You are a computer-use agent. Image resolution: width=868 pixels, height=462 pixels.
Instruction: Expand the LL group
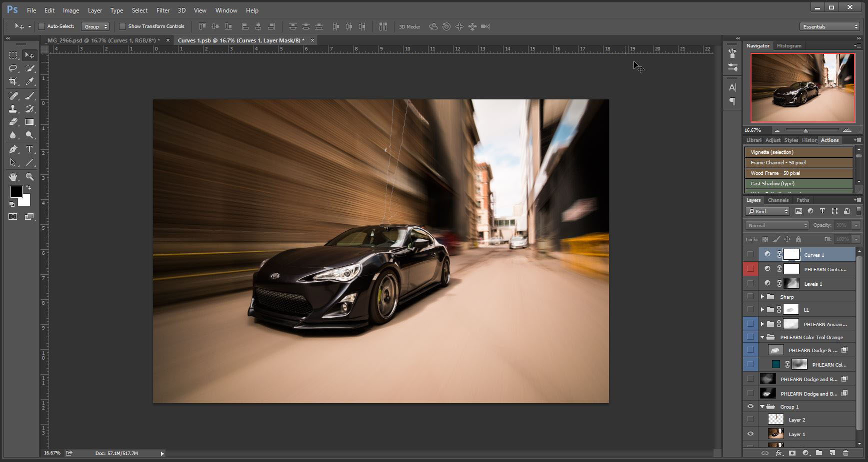[762, 310]
